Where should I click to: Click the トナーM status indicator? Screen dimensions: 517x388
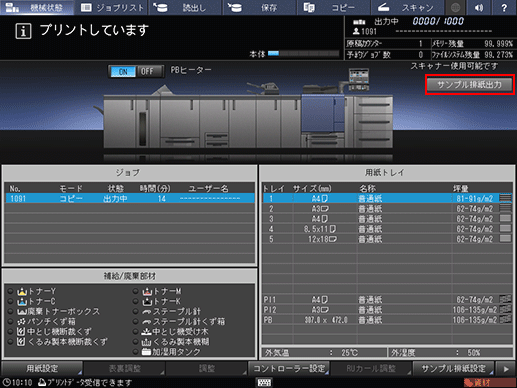pyautogui.click(x=135, y=291)
